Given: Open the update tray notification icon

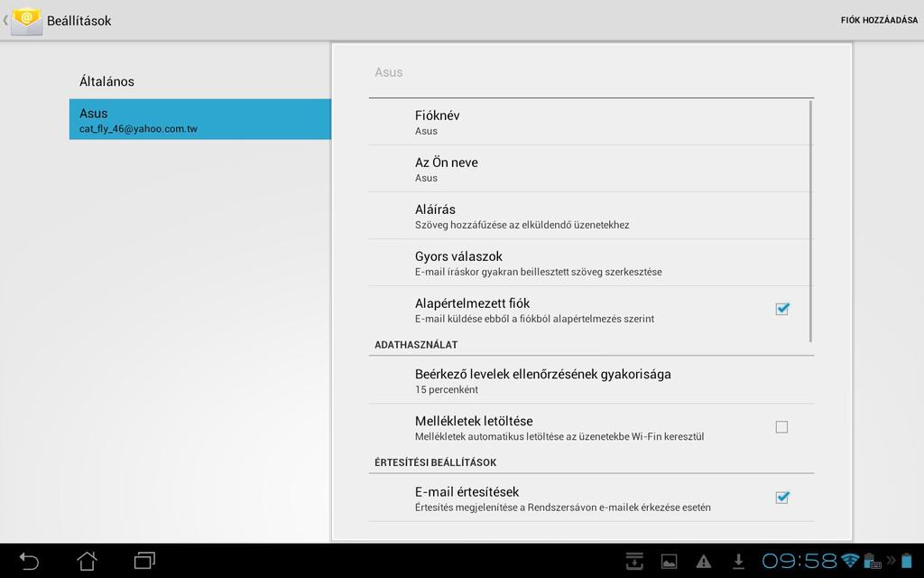Looking at the screenshot, I should point(634,561).
